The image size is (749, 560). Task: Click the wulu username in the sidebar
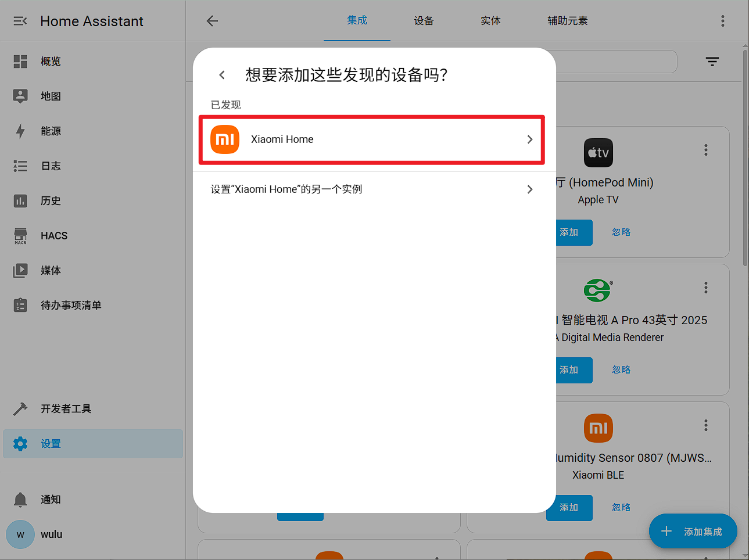52,534
